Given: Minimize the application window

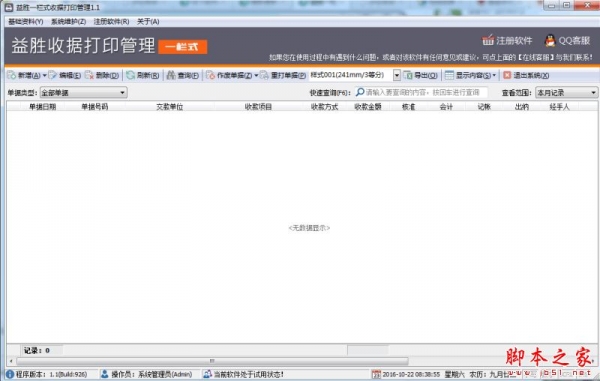Looking at the screenshot, I should point(551,5).
